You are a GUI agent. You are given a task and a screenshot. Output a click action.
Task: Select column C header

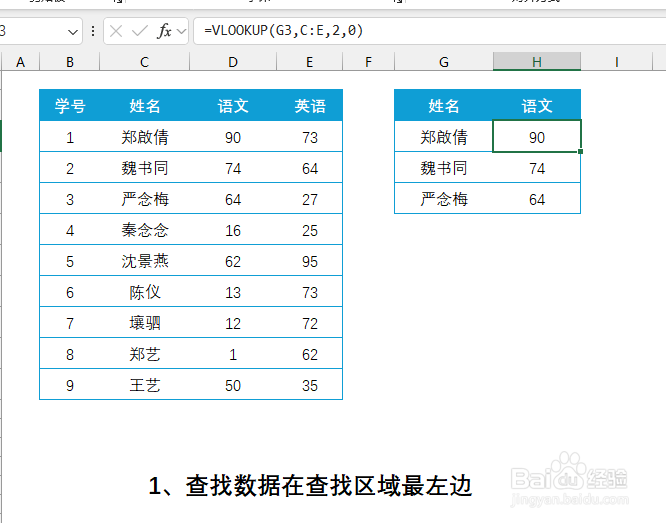click(x=144, y=62)
